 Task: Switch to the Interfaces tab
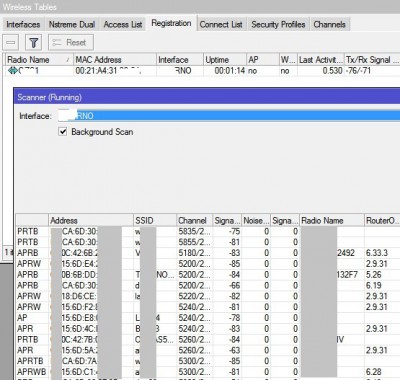click(23, 24)
